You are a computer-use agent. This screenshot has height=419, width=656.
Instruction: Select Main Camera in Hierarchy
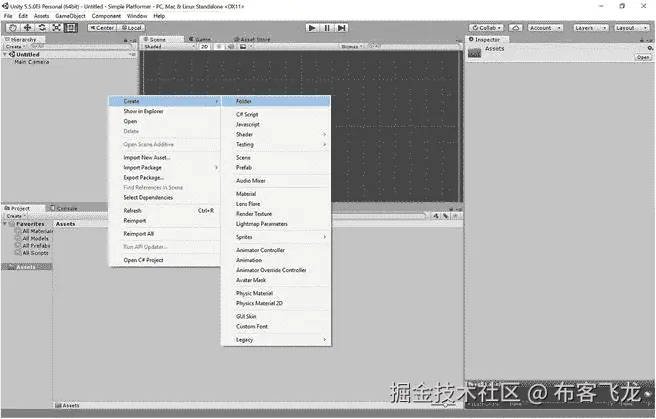coord(32,62)
